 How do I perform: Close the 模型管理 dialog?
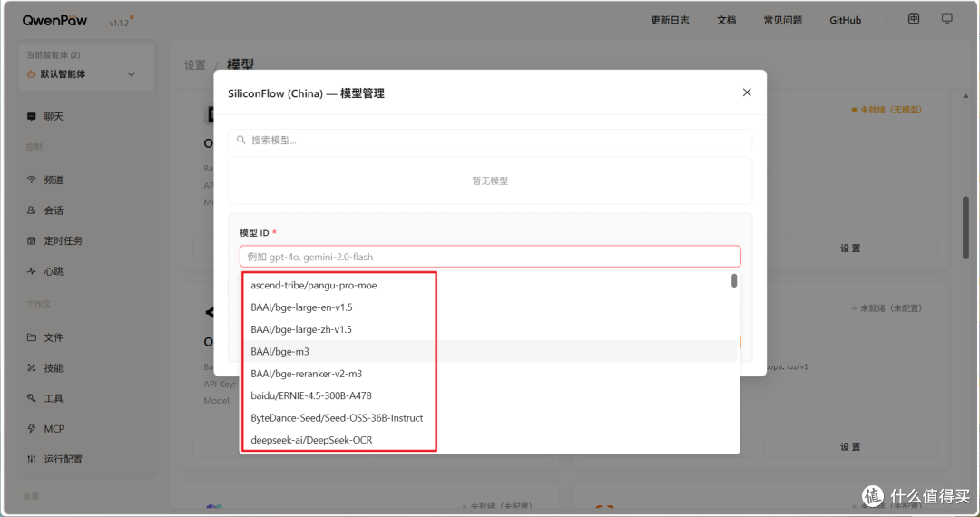click(x=747, y=93)
